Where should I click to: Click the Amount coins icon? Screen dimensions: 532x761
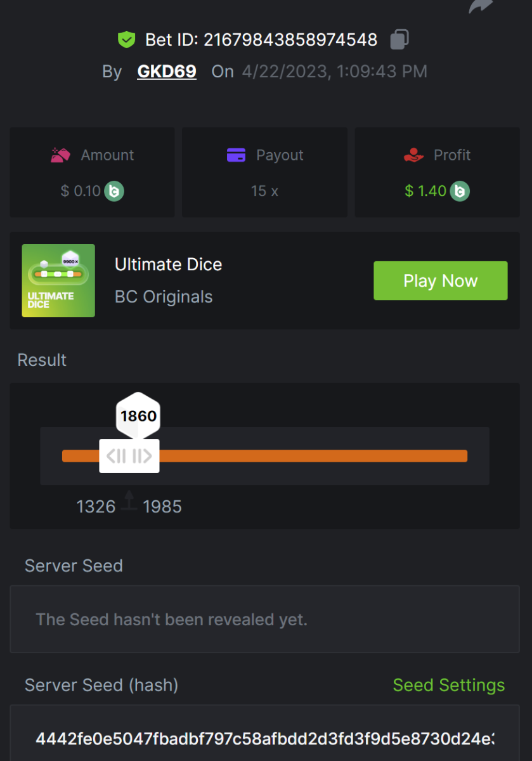click(61, 155)
